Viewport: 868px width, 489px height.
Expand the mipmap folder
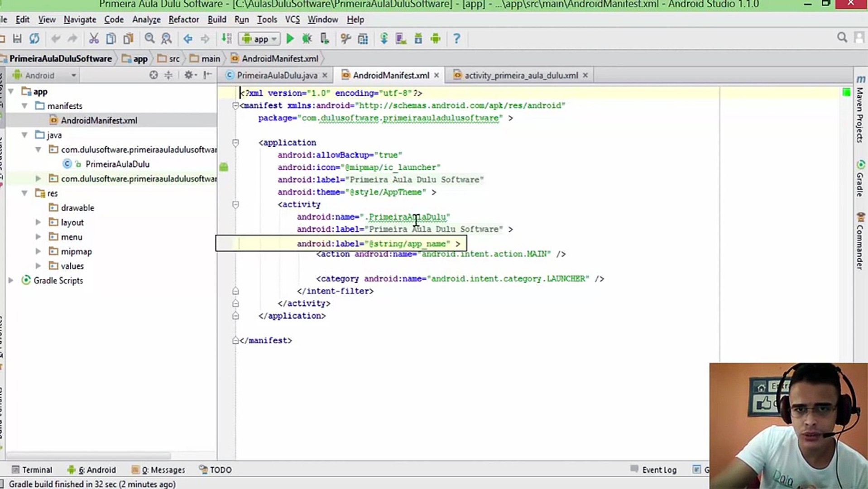[x=38, y=251]
